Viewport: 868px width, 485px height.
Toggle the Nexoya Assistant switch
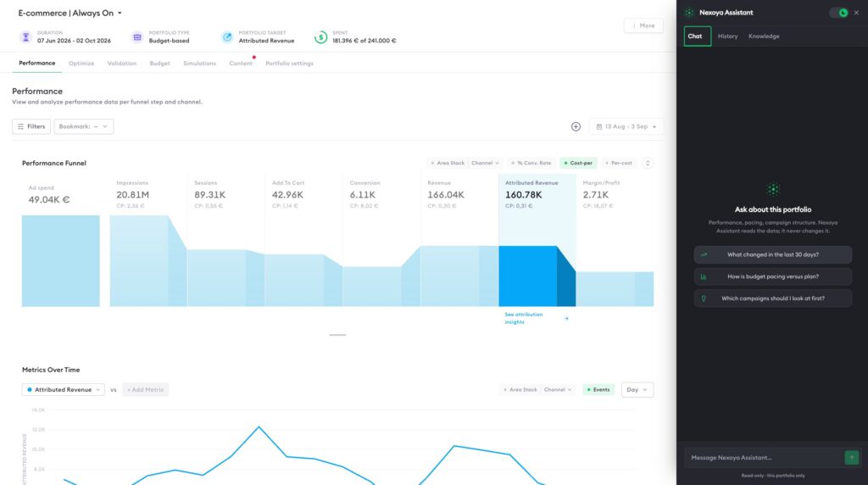click(x=839, y=13)
